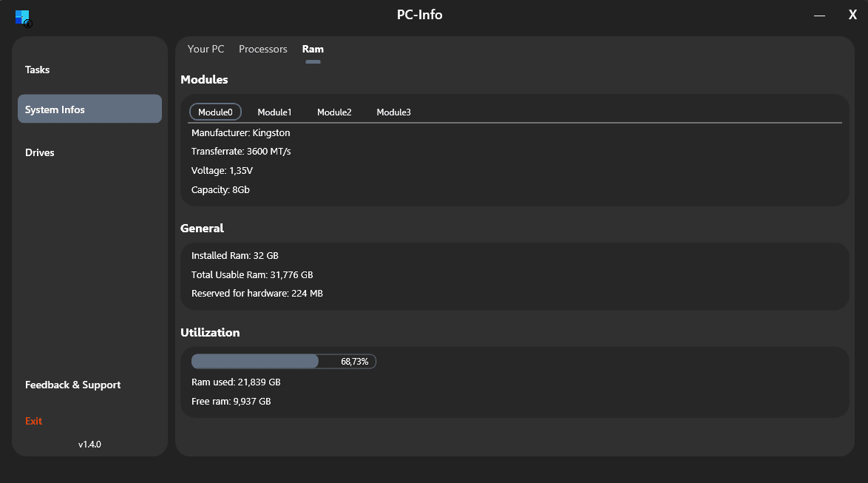Viewport: 868px width, 483px height.
Task: Click the 68,73% utilization label
Action: (356, 361)
